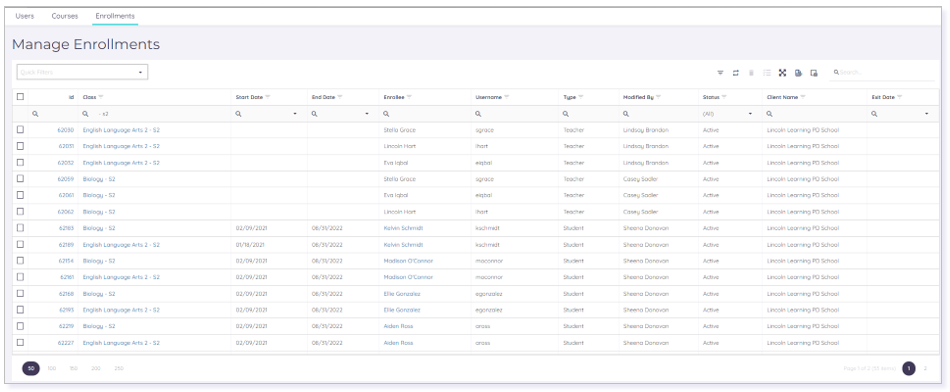The height and width of the screenshot is (392, 950).
Task: Select the checkbox for enrollment 62189
Action: click(x=21, y=244)
